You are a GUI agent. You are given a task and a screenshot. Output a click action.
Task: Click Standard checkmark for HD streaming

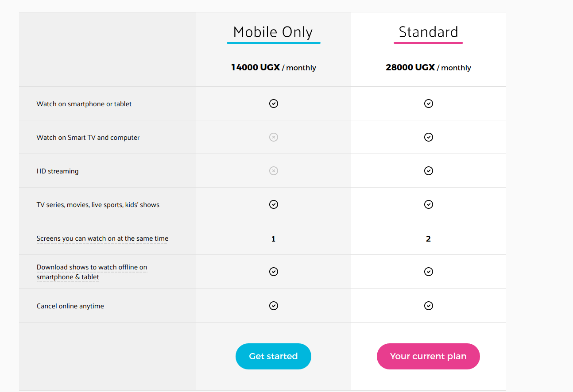tap(429, 171)
